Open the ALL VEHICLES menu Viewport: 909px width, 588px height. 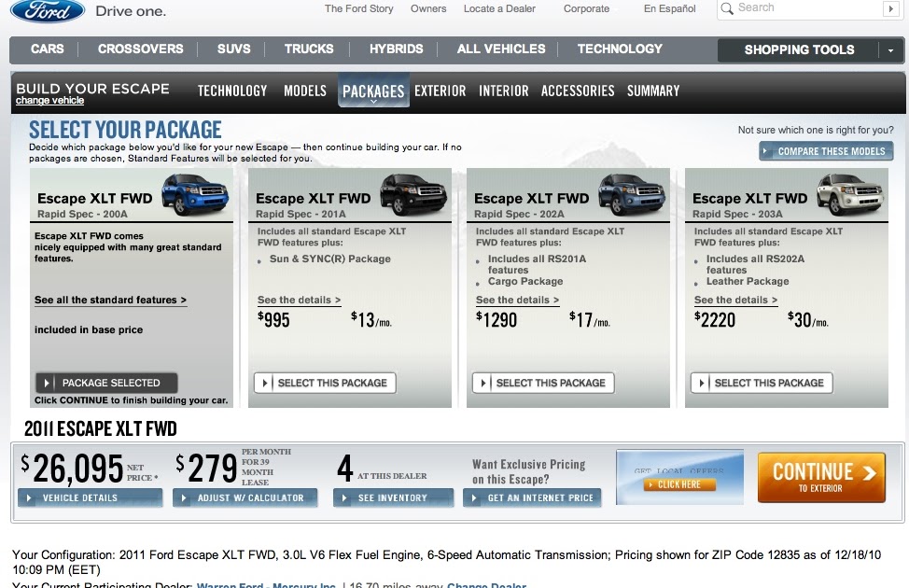pos(501,49)
